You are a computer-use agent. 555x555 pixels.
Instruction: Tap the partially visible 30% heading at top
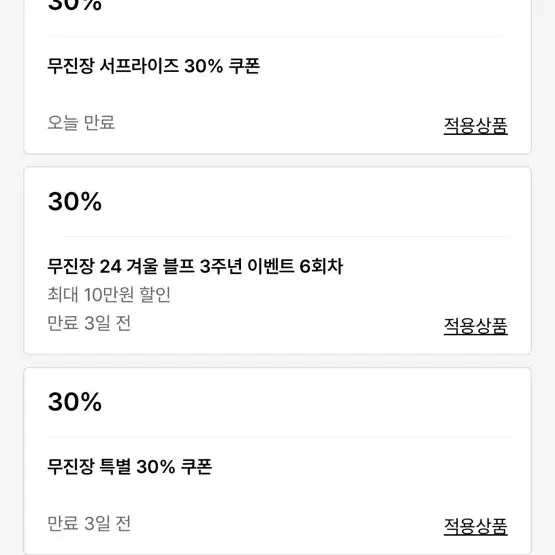(x=75, y=5)
